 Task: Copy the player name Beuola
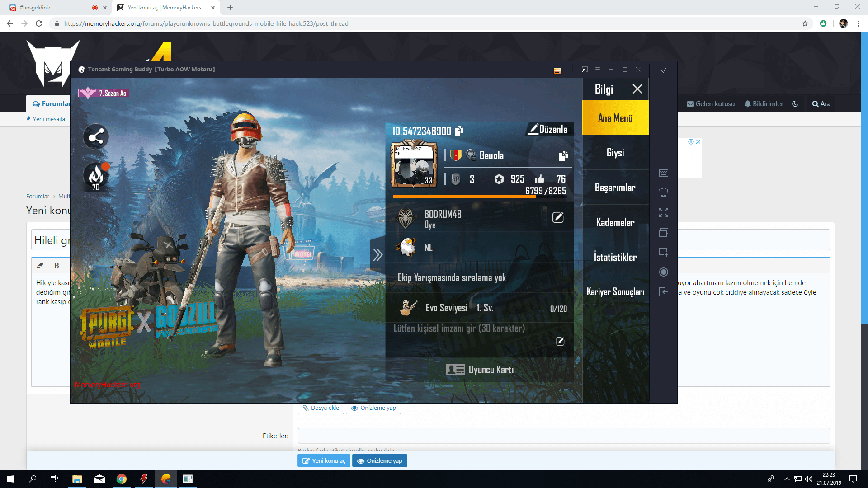click(x=563, y=156)
